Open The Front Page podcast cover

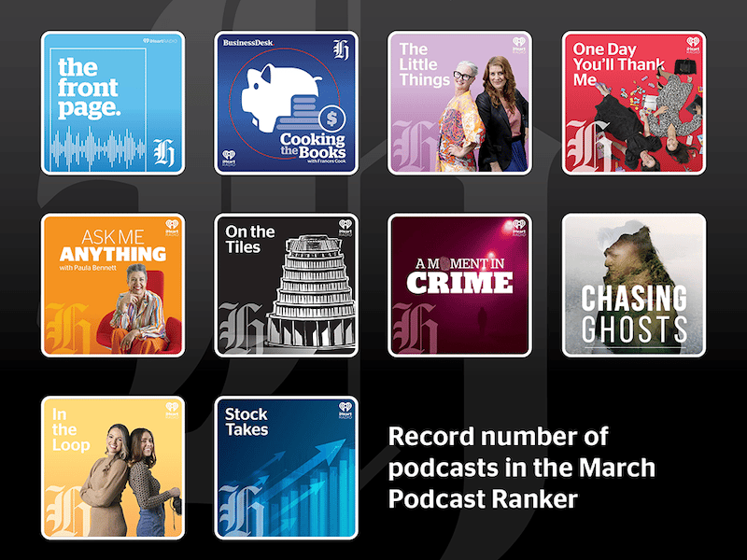click(113, 103)
